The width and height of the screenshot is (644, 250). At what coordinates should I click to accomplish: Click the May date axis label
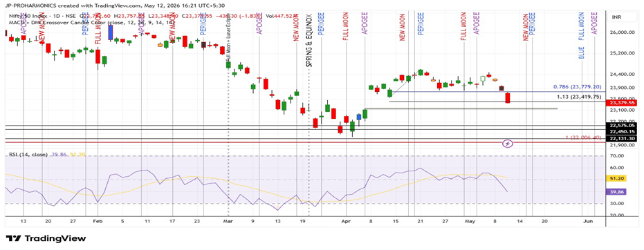coord(470,221)
